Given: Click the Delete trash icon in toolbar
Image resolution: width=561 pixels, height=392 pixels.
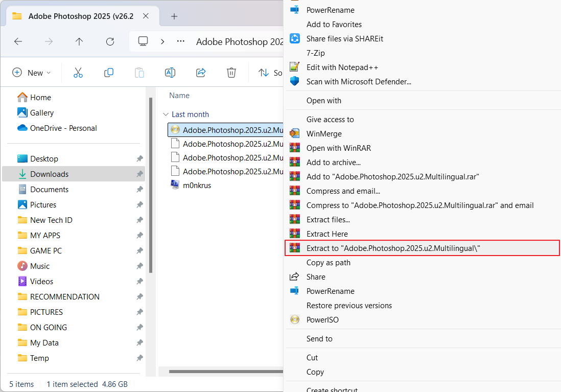Looking at the screenshot, I should pyautogui.click(x=231, y=73).
